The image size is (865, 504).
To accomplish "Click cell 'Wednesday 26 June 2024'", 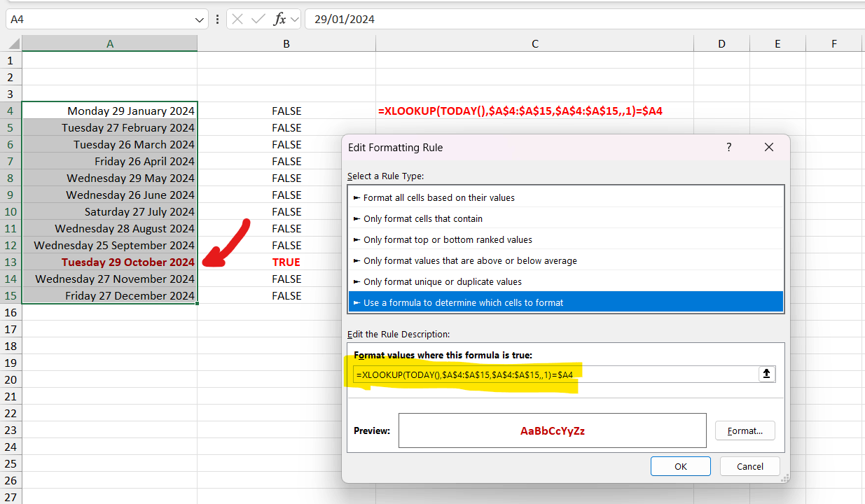I will (x=110, y=195).
